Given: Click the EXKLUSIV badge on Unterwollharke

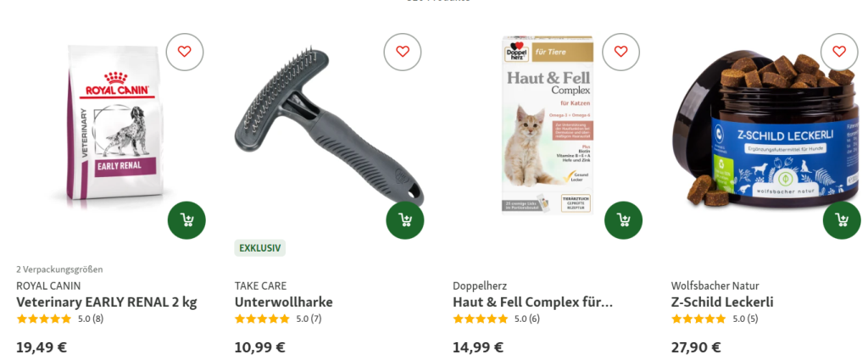Looking at the screenshot, I should pyautogui.click(x=259, y=247).
